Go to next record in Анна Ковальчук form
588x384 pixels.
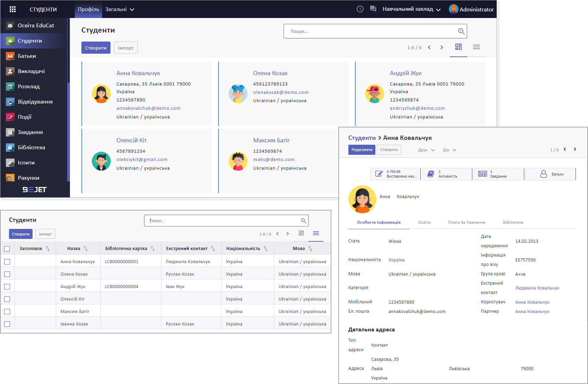click(x=575, y=149)
